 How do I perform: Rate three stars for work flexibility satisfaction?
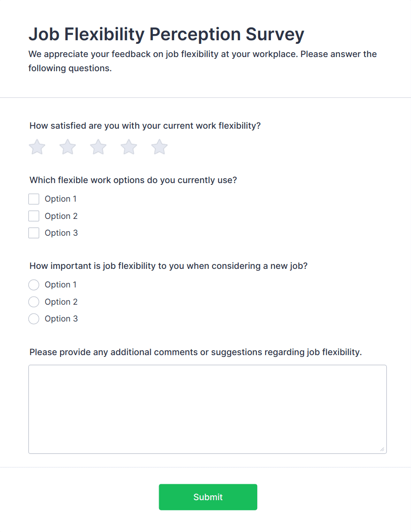coord(98,146)
